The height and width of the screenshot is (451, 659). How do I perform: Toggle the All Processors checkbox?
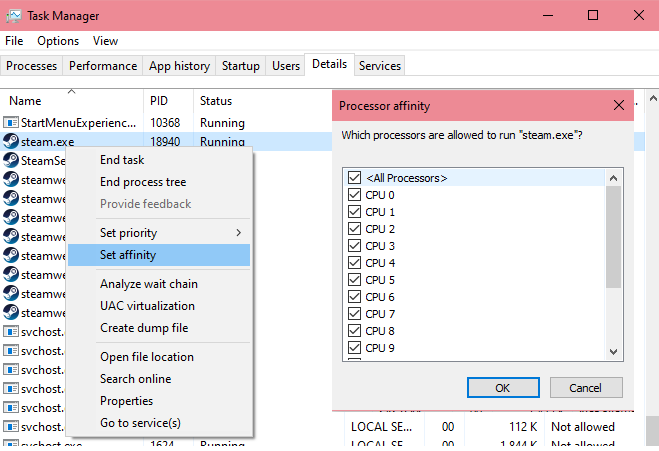click(354, 178)
